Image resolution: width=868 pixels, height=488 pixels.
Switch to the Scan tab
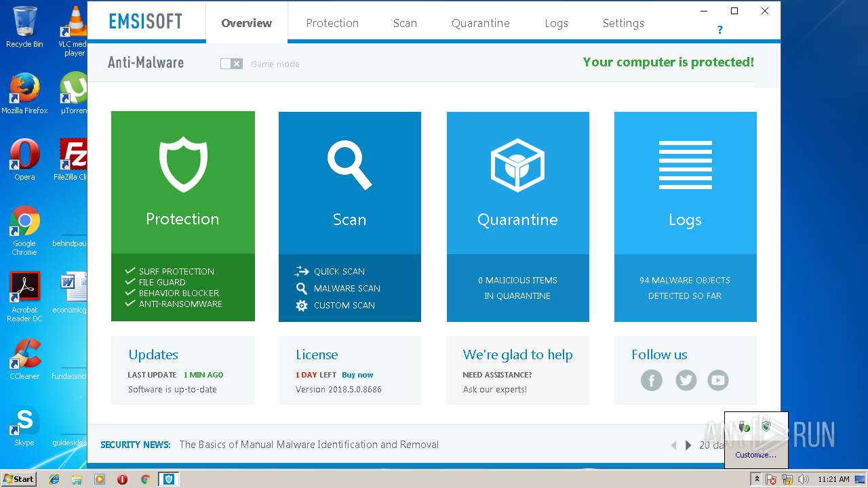click(x=405, y=23)
